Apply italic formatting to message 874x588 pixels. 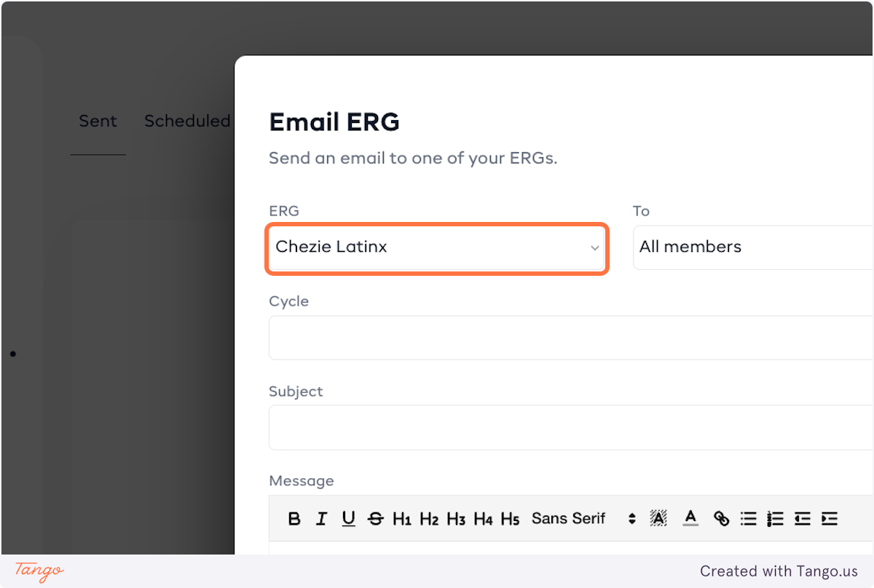pyautogui.click(x=321, y=519)
